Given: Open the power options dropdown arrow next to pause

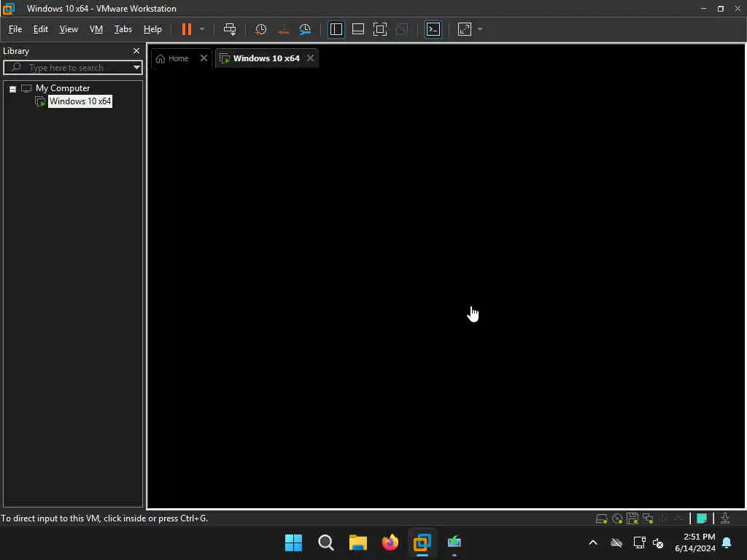Looking at the screenshot, I should pos(202,29).
